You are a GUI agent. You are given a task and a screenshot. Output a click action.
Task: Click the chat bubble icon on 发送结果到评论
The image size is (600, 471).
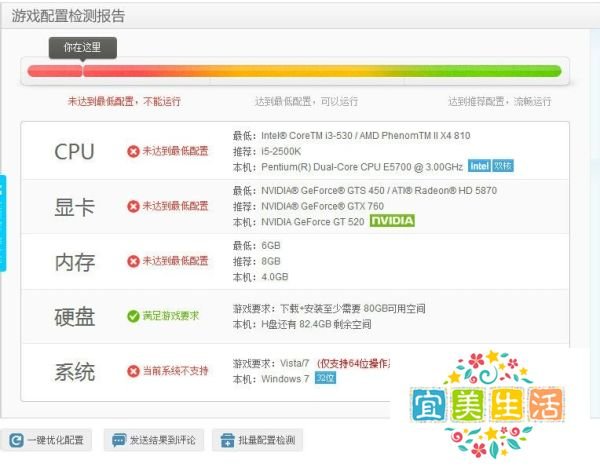tap(119, 440)
